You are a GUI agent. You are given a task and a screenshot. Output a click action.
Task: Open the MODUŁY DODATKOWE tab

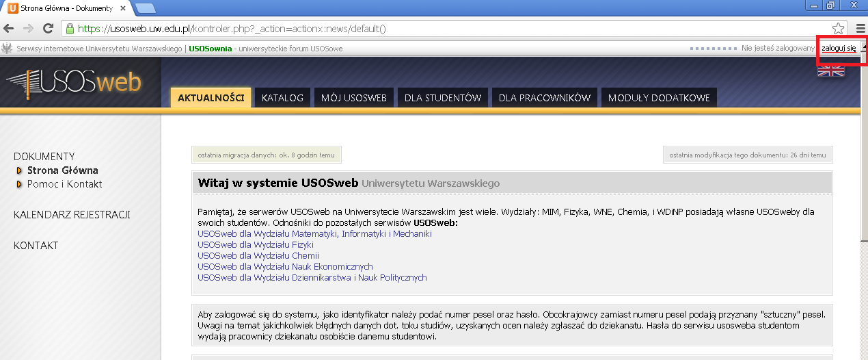click(x=659, y=98)
